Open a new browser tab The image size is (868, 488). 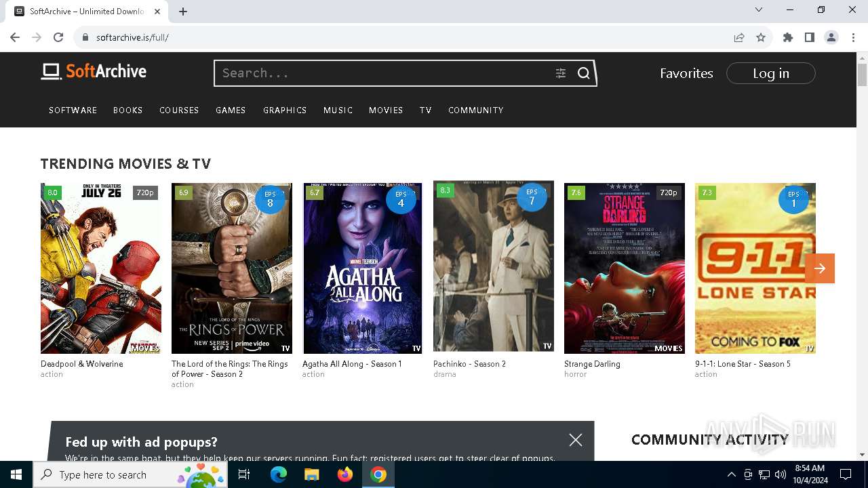[183, 12]
